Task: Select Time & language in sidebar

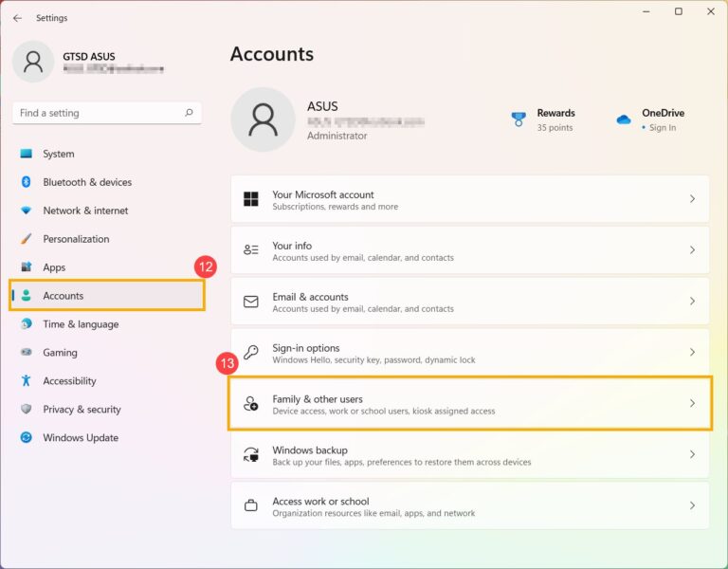Action: pos(81,324)
